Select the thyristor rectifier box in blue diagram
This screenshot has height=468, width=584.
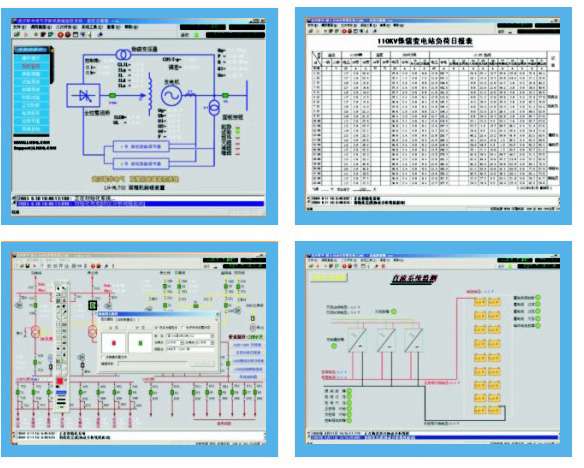pos(83,96)
